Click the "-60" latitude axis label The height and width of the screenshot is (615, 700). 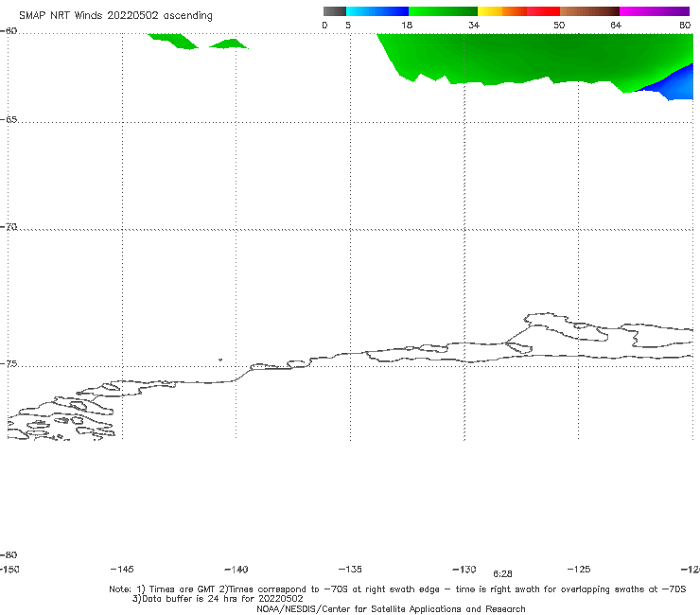pos(9,31)
